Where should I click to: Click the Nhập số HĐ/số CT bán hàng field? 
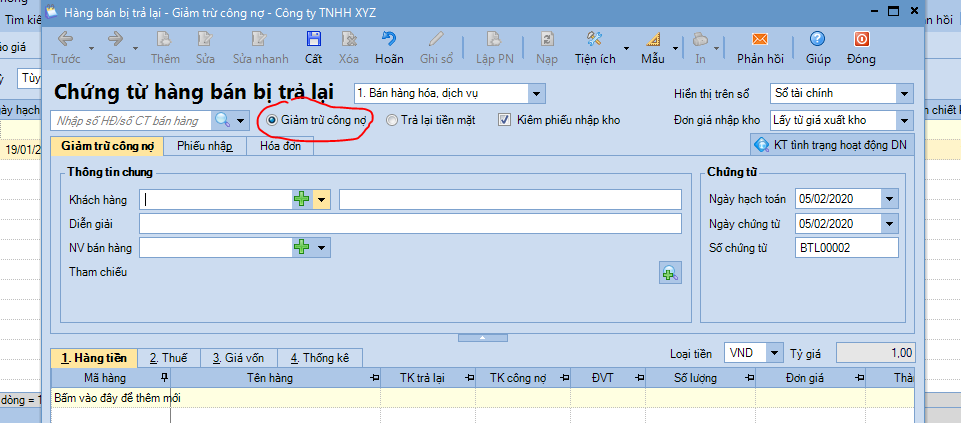coord(132,120)
